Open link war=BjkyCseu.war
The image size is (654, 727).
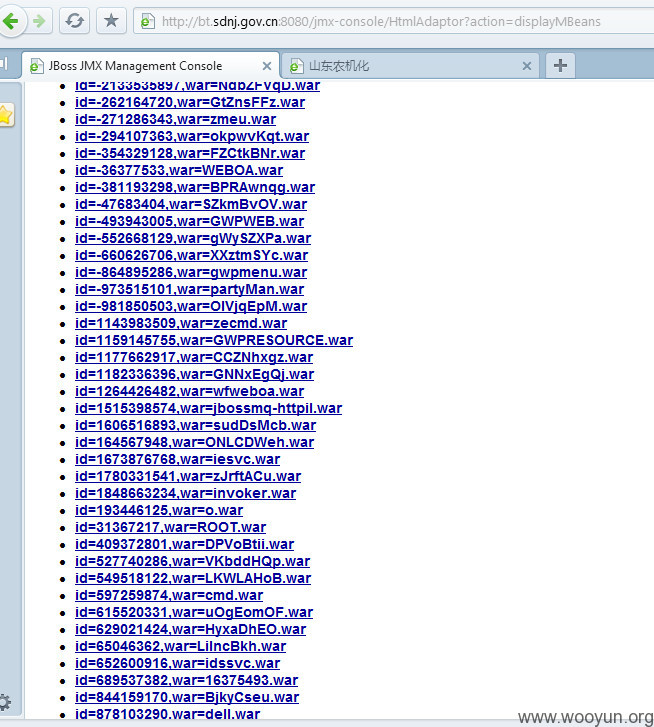coord(187,697)
